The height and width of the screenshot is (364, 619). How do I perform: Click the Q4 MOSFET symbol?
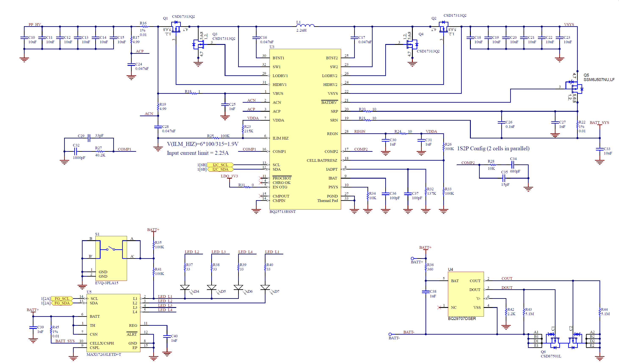tap(412, 45)
